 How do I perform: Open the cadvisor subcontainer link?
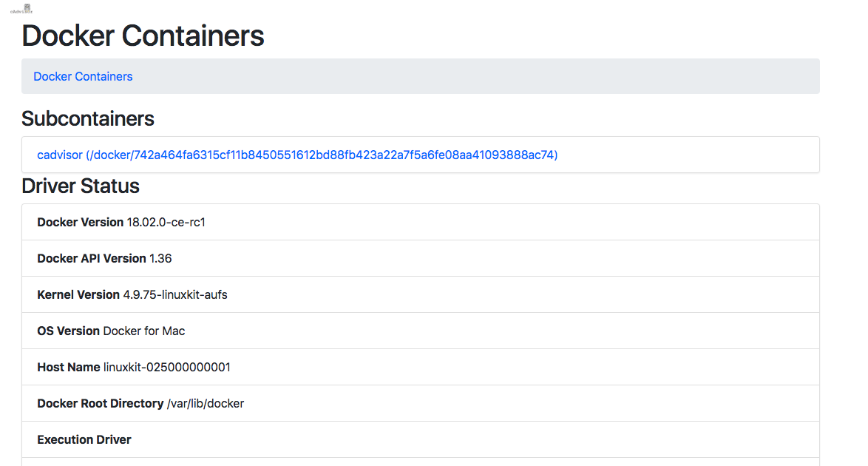point(297,155)
